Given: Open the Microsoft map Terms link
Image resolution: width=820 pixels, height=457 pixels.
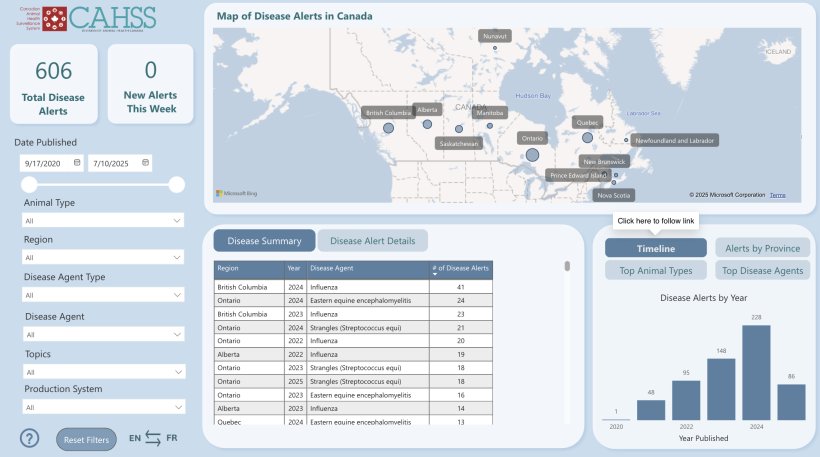Looking at the screenshot, I should 777,195.
